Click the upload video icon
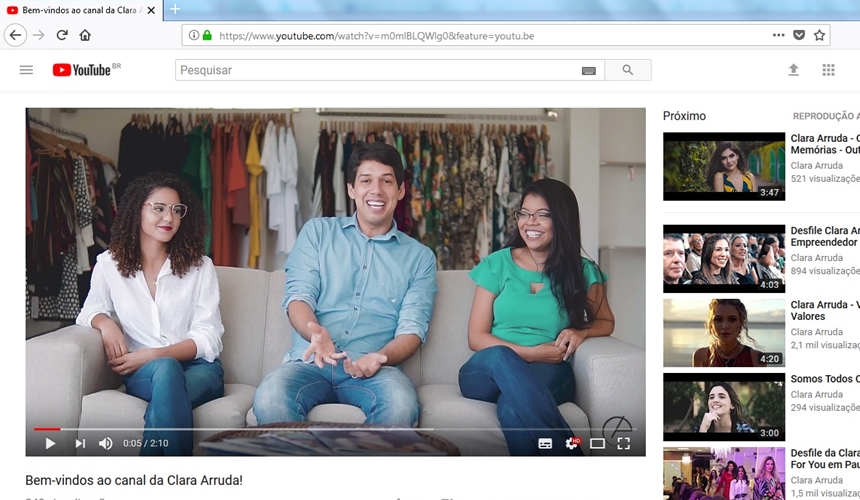860x500 pixels. pyautogui.click(x=793, y=70)
